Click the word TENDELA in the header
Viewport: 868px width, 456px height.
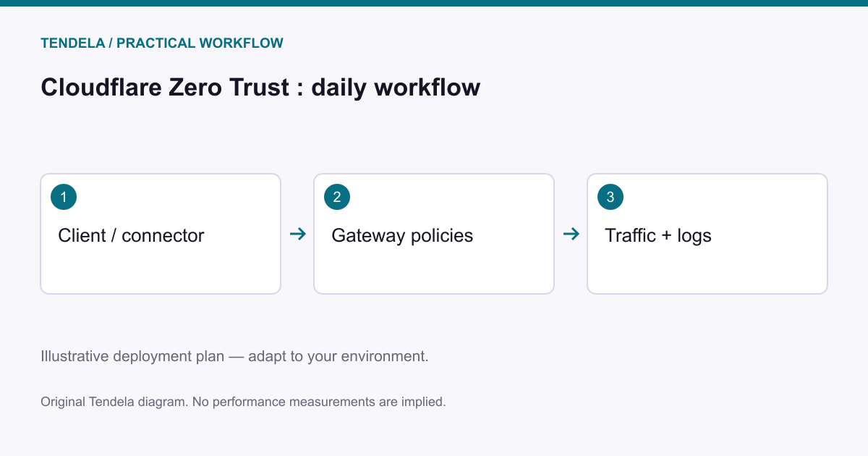72,43
